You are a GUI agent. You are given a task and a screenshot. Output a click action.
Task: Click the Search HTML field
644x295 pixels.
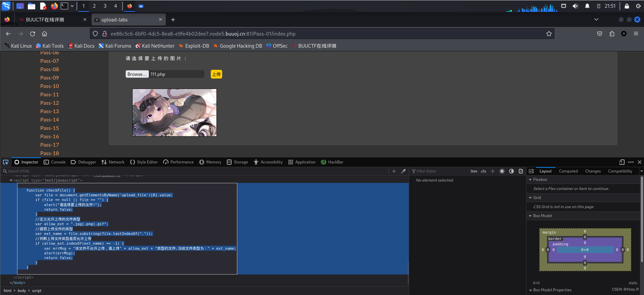tap(195, 171)
